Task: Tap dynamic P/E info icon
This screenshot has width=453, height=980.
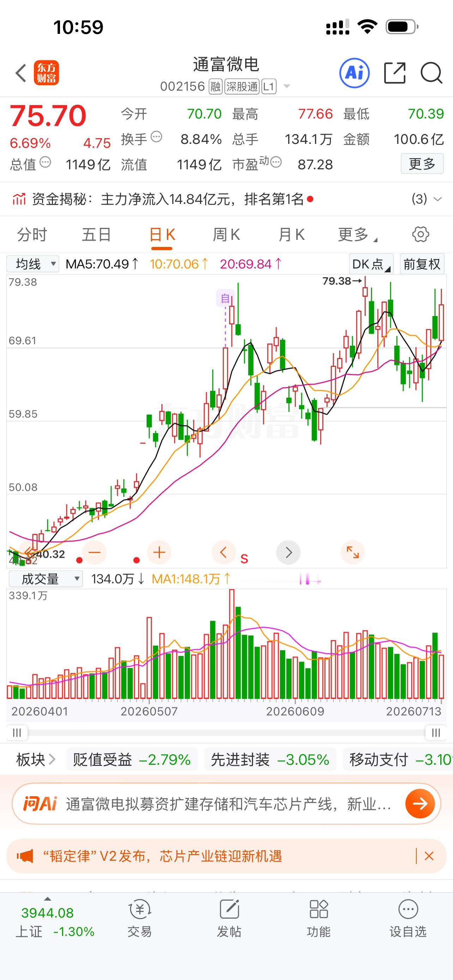Action: (x=276, y=162)
